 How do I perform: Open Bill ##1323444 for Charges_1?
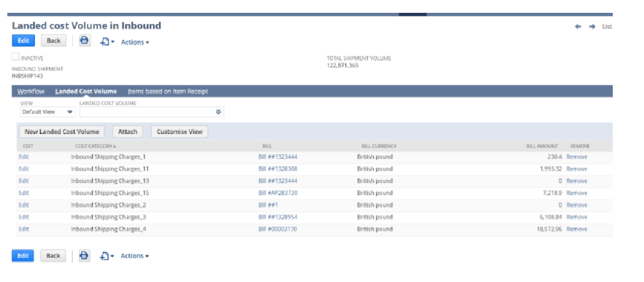click(278, 157)
